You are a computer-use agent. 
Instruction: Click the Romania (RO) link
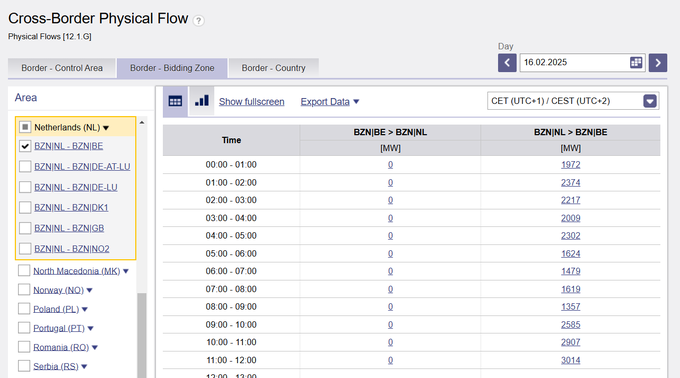(x=61, y=347)
